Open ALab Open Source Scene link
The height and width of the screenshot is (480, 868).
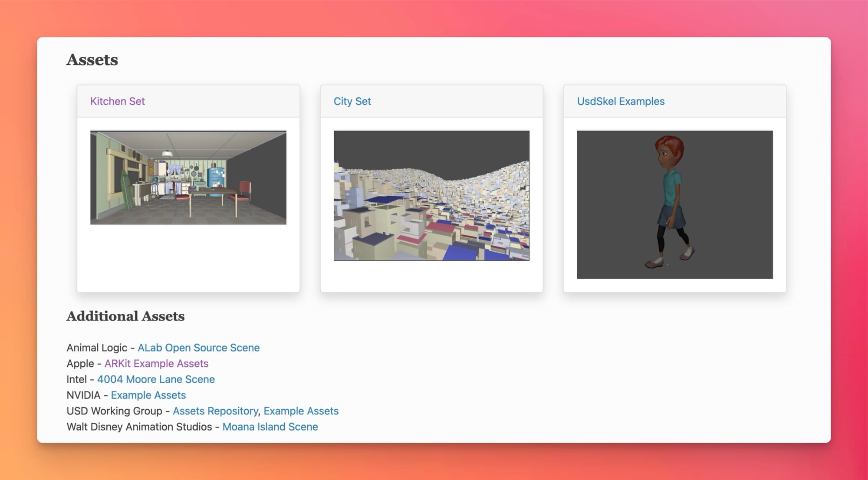(198, 348)
